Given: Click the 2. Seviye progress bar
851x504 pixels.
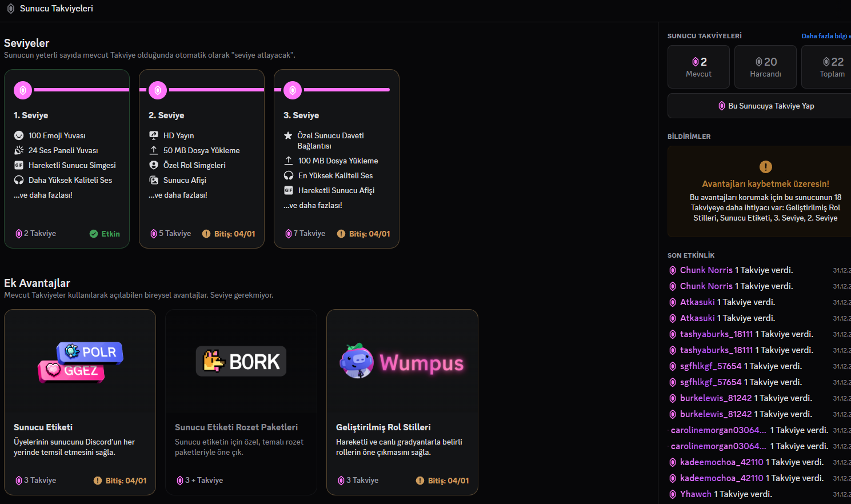Looking at the screenshot, I should point(217,90).
